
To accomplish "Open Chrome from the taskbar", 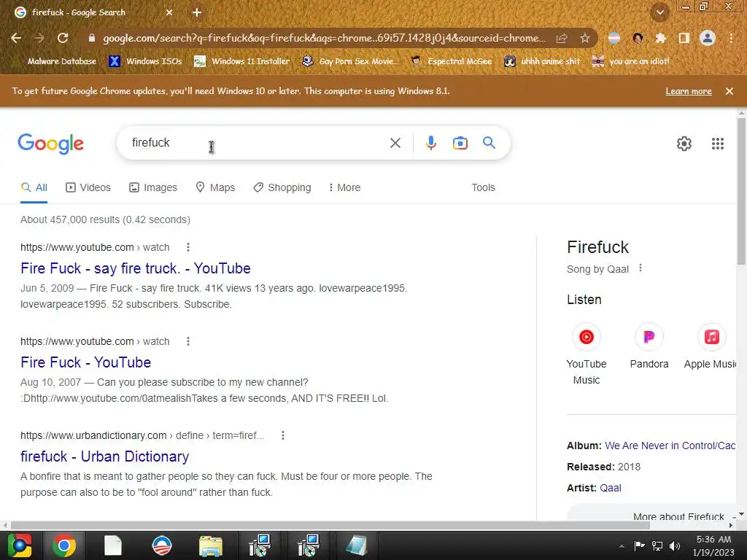I will [x=64, y=545].
